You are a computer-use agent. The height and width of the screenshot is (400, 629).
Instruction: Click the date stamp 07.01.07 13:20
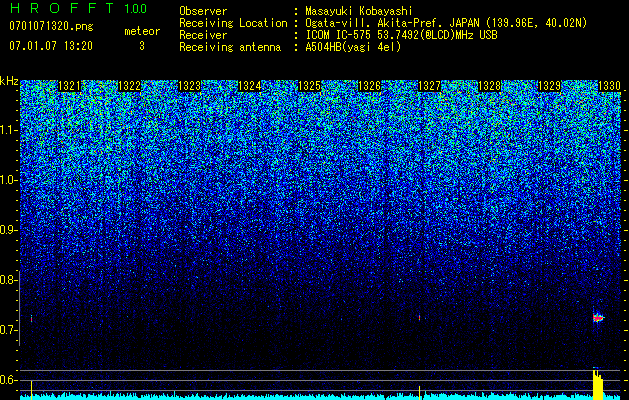coord(51,46)
